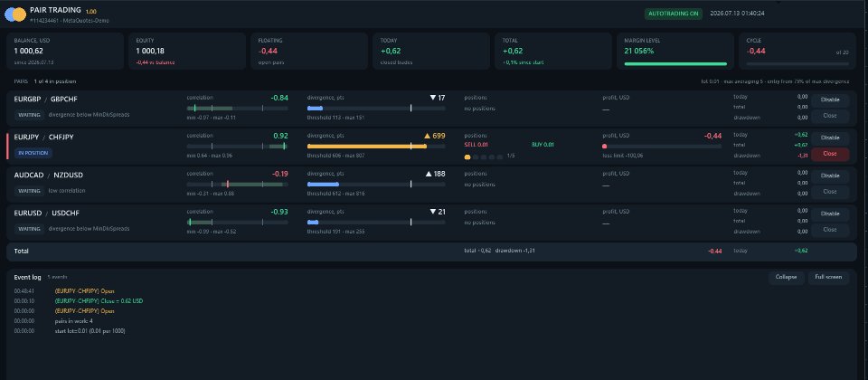The height and width of the screenshot is (380, 868).
Task: Disable the EURUSD / USDCHF pair
Action: [830, 214]
